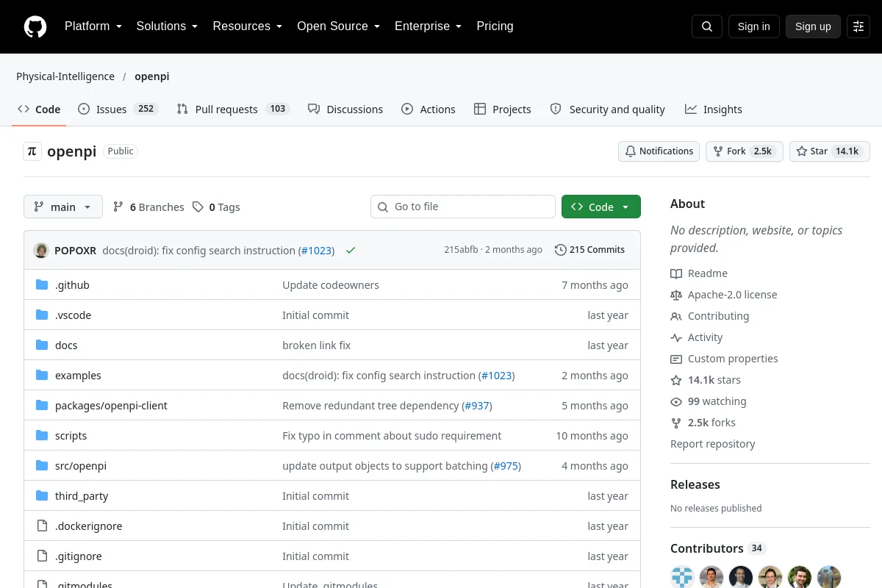
Task: Switch to the Actions tab
Action: (429, 109)
